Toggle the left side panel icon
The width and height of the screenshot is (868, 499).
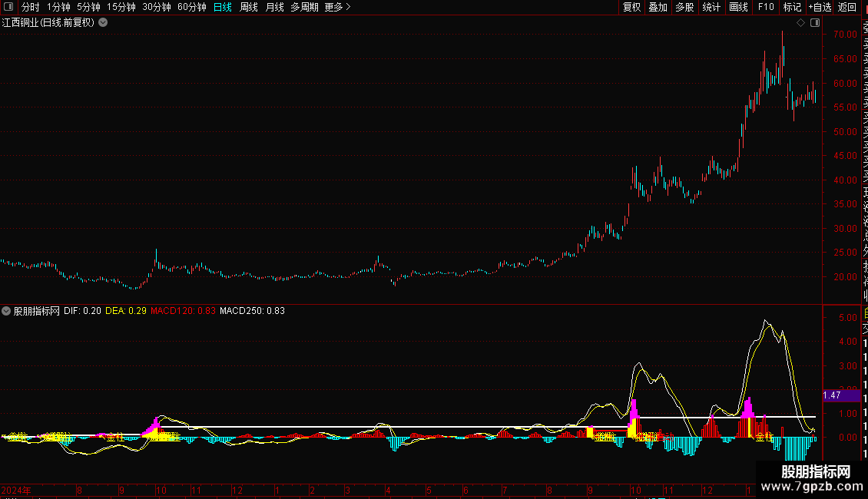pos(9,7)
